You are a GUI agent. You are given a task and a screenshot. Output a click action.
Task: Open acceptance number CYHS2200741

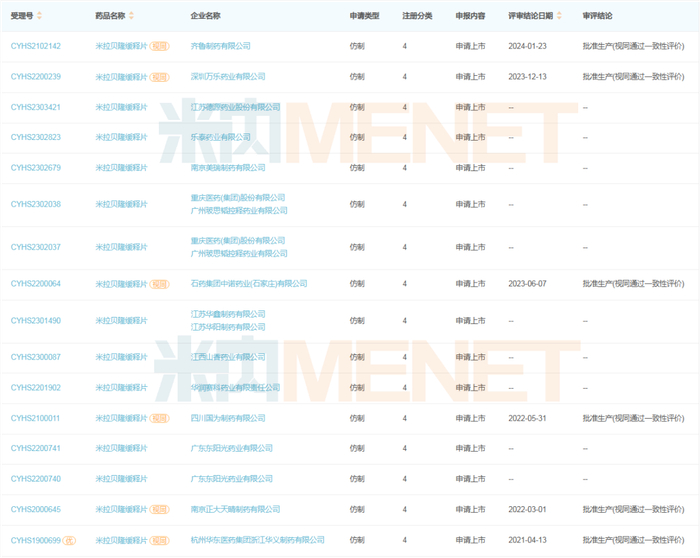coord(36,448)
